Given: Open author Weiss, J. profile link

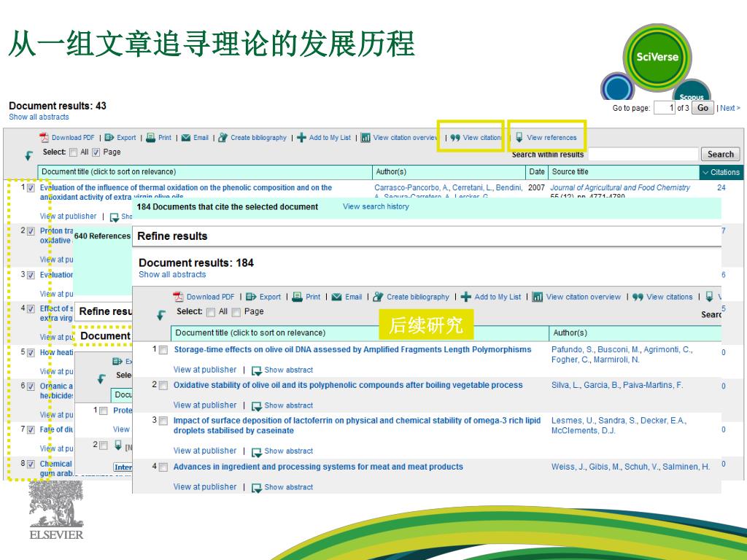Looking at the screenshot, I should coord(569,467).
